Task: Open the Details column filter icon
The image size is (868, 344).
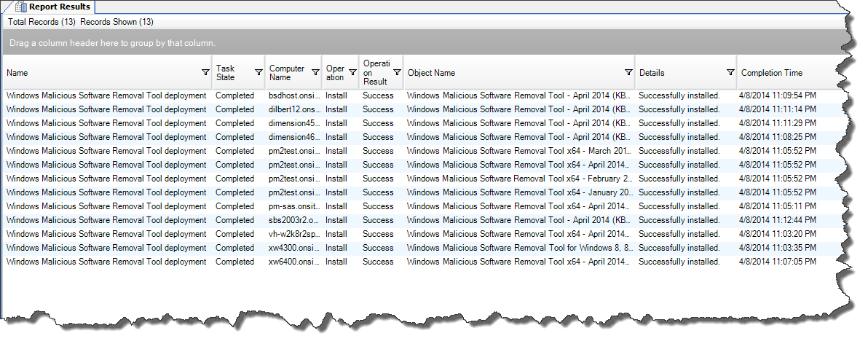Action: pos(730,73)
